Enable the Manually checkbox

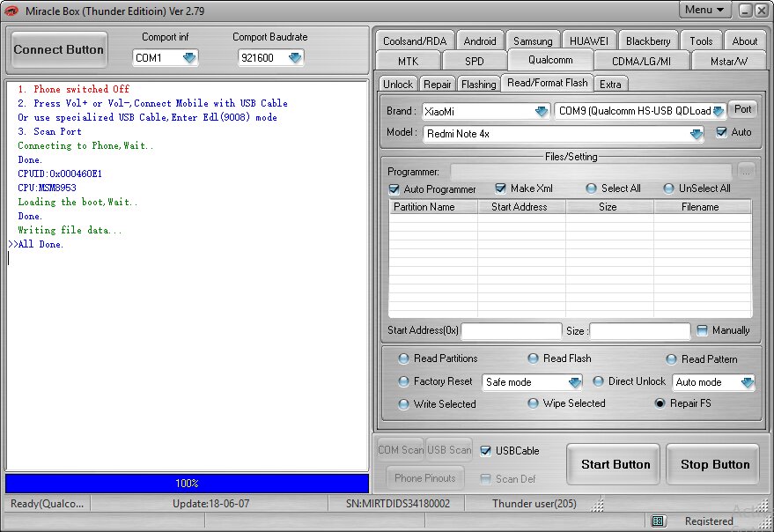point(702,330)
